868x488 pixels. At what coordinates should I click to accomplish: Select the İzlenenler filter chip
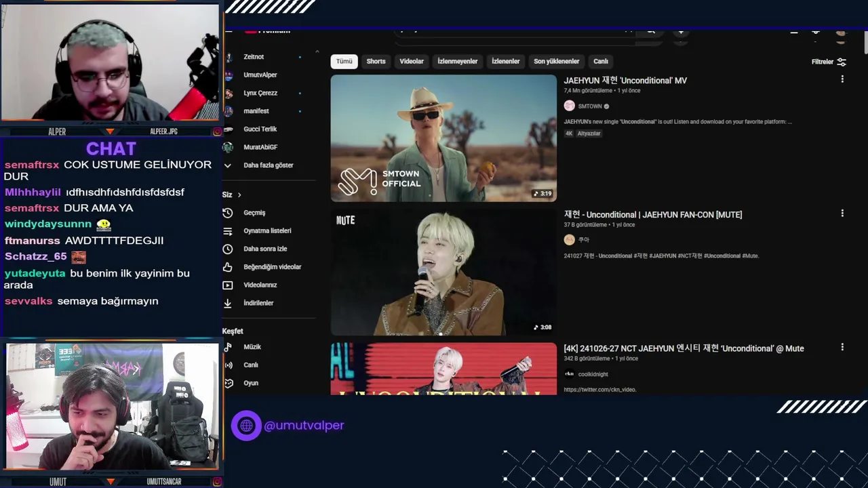point(506,61)
